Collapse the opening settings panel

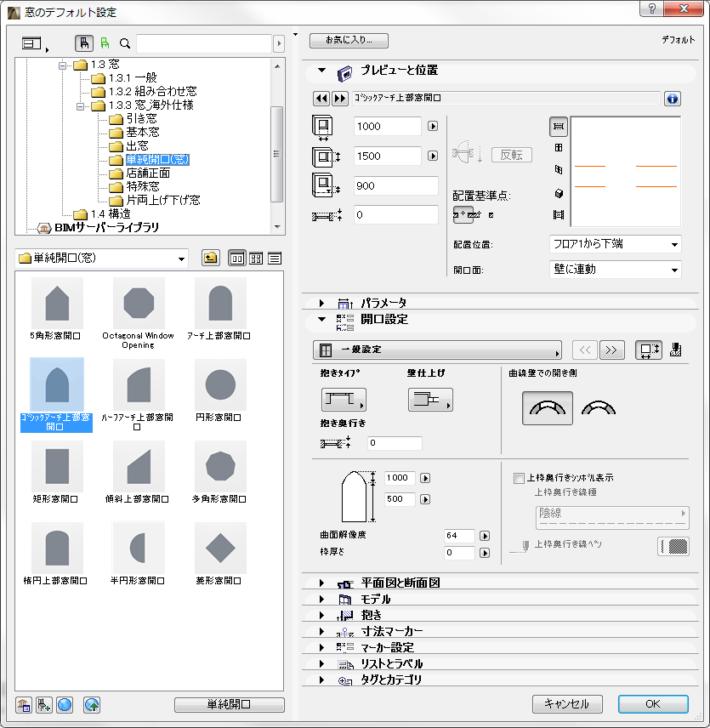pos(321,320)
